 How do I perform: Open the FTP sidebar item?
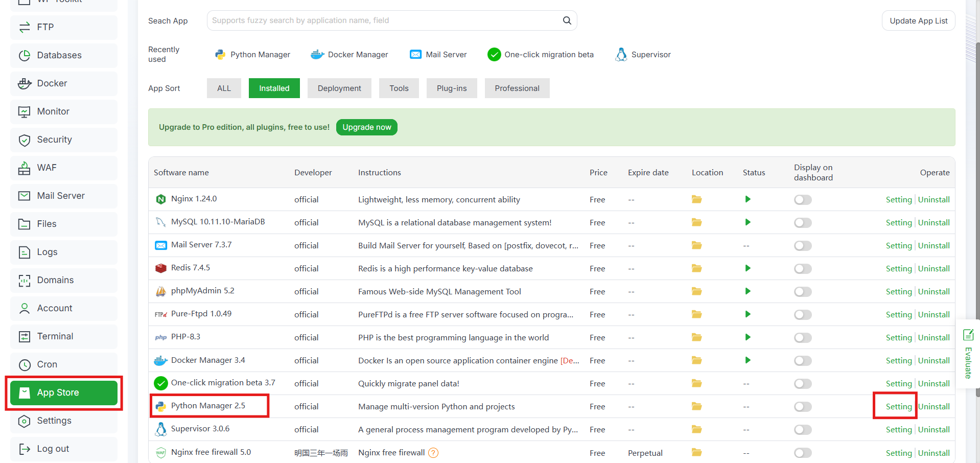point(64,27)
